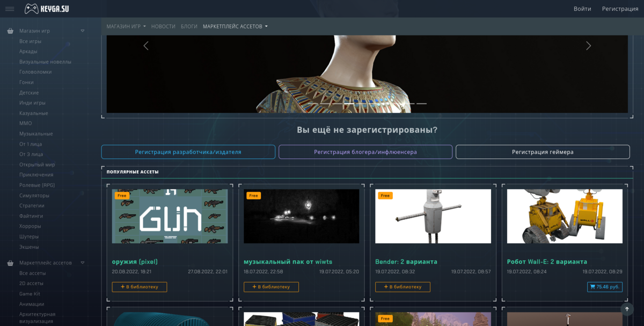Select Архитектурная визуализация in sidebar
This screenshot has width=644, height=326.
click(38, 317)
